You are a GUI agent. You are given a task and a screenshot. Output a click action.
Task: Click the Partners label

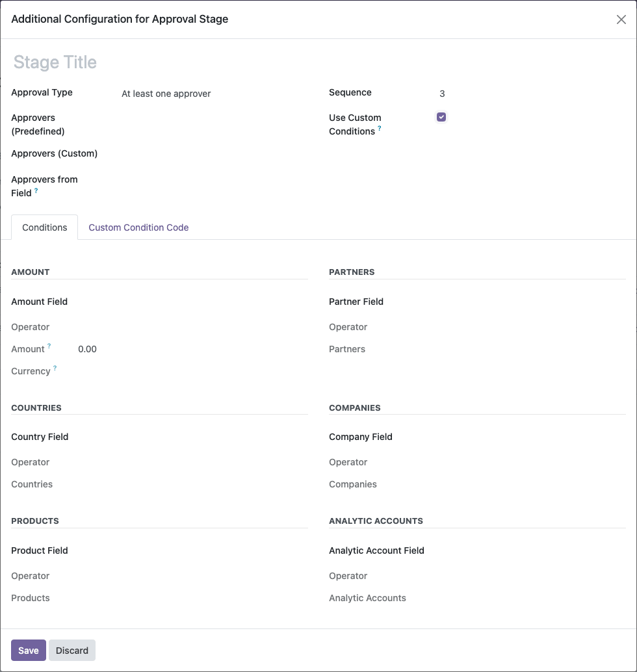point(347,349)
